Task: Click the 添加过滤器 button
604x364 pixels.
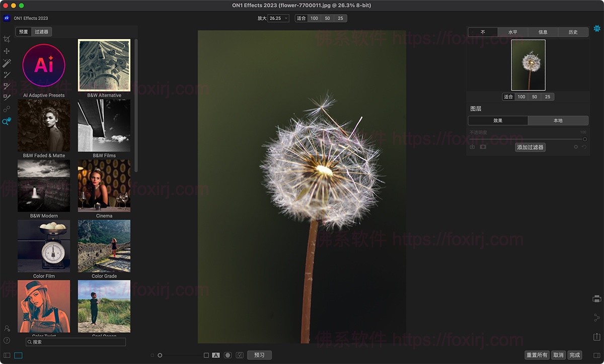Action: (530, 147)
